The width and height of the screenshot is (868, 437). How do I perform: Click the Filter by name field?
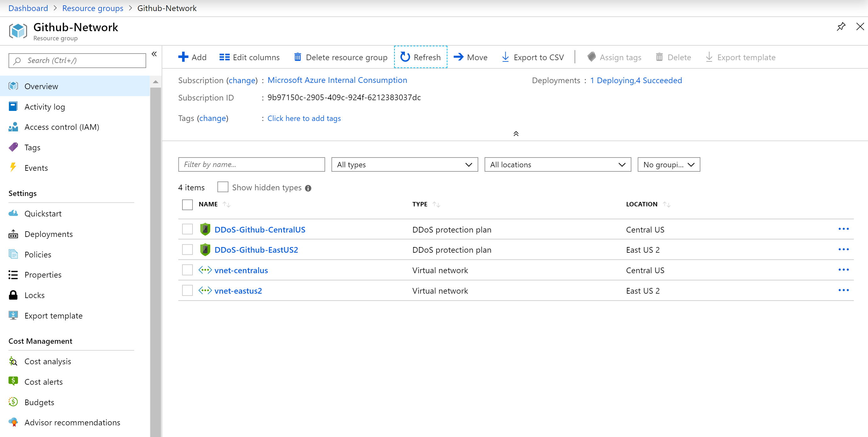click(251, 164)
